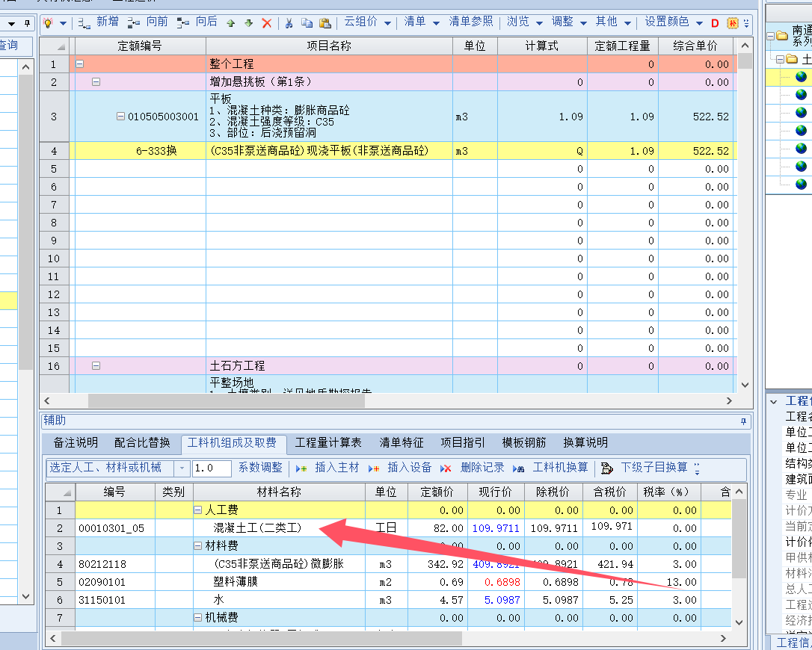Switch to the 换算说明 tab
This screenshot has height=650, width=812.
(585, 443)
